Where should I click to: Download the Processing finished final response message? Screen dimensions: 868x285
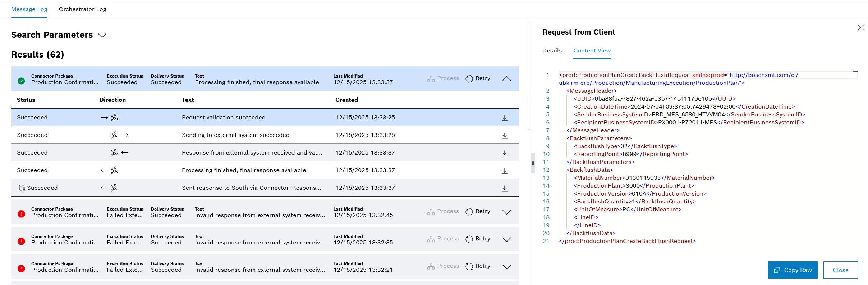(x=504, y=171)
